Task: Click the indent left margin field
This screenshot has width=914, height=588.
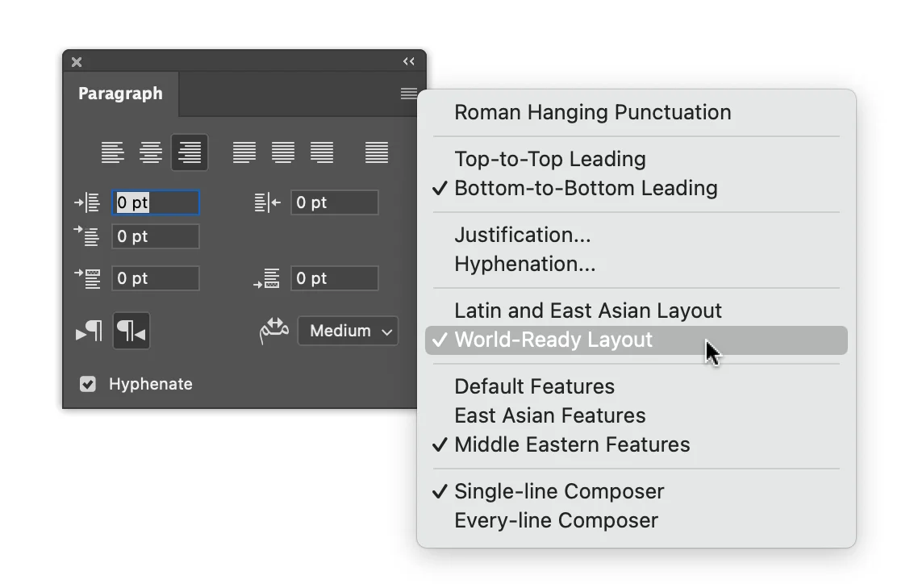Action: pyautogui.click(x=156, y=202)
